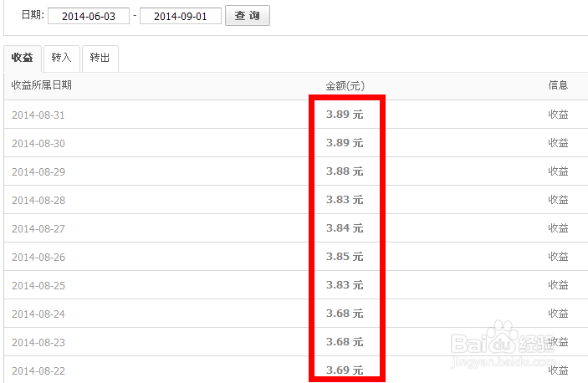Screen dimensions: 588x383
Task: Click the start date field 2014-06-03
Action: tap(89, 16)
